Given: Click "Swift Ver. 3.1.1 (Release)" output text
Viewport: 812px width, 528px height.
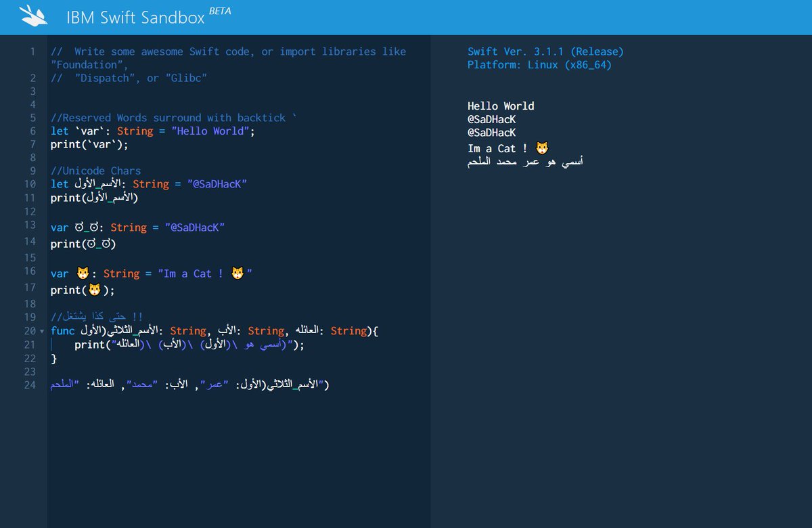Looking at the screenshot, I should (545, 51).
